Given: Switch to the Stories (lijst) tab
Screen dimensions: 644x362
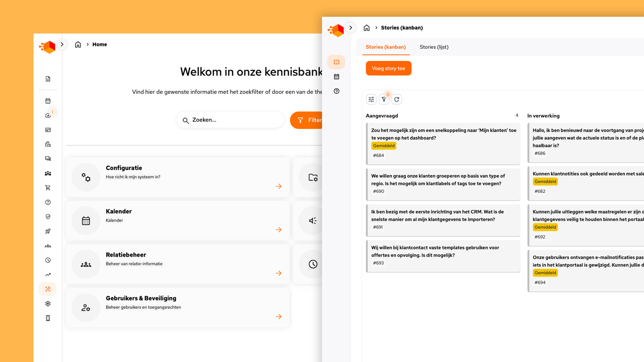Looking at the screenshot, I should point(434,47).
